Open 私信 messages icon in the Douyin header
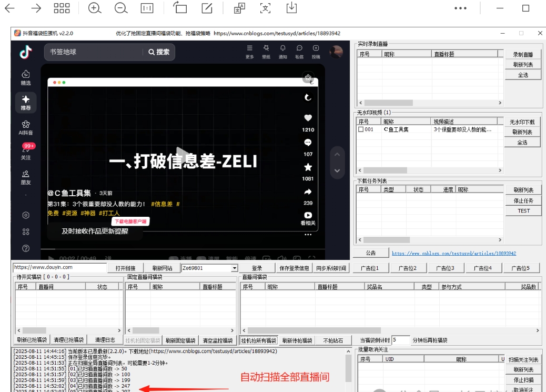546x392 pixels. (x=299, y=52)
